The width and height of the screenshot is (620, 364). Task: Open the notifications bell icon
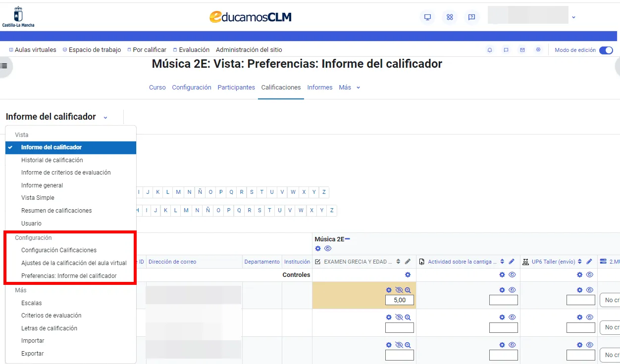pos(489,49)
